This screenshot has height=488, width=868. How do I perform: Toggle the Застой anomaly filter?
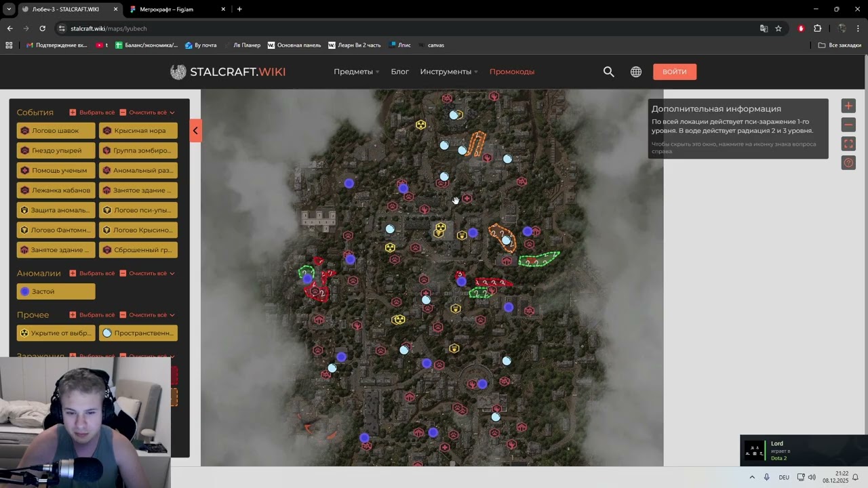coord(56,291)
